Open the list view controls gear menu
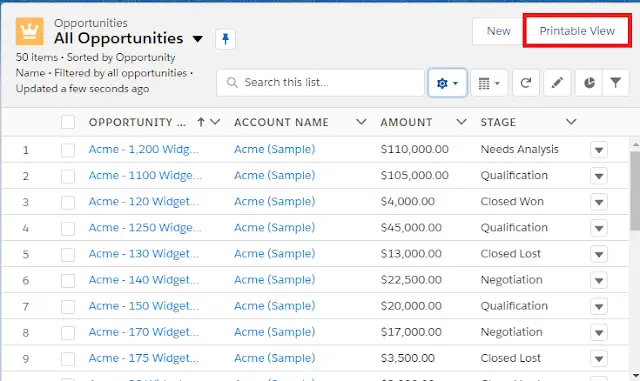The width and height of the screenshot is (640, 381). [447, 83]
